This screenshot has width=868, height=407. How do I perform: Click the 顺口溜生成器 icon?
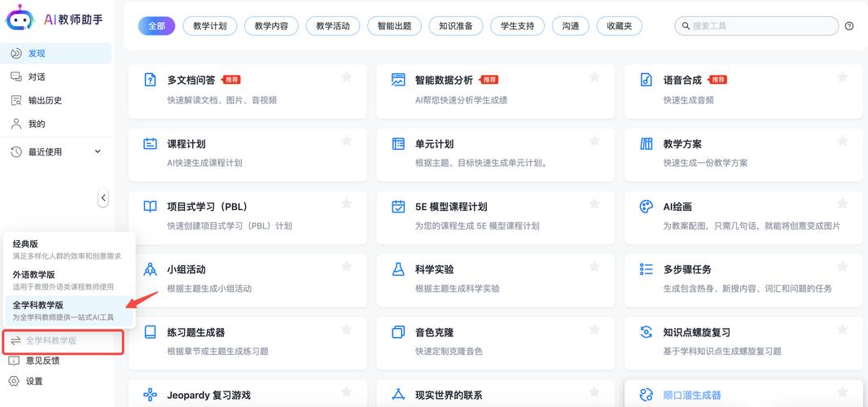(x=646, y=395)
